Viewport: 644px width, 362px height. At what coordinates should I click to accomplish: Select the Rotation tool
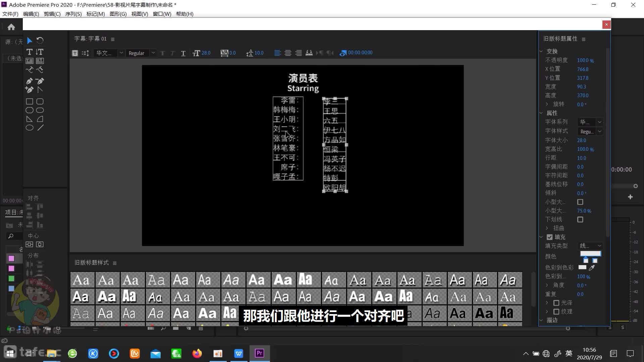[x=40, y=41]
